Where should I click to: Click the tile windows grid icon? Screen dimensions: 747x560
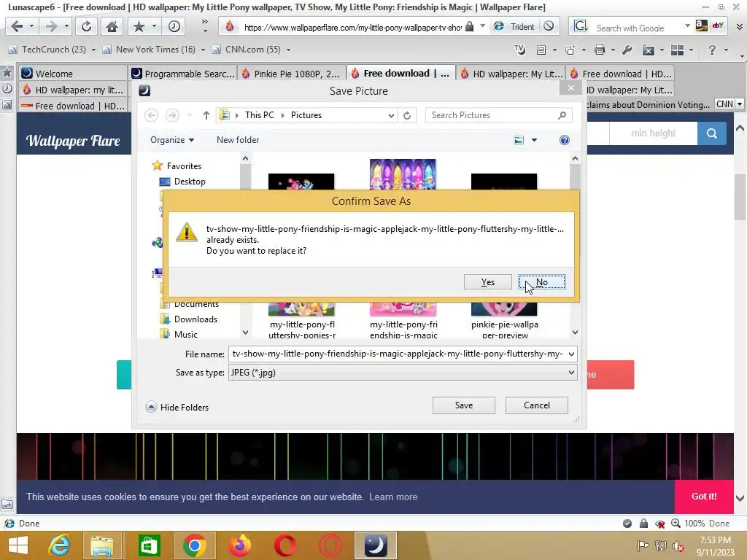677,50
